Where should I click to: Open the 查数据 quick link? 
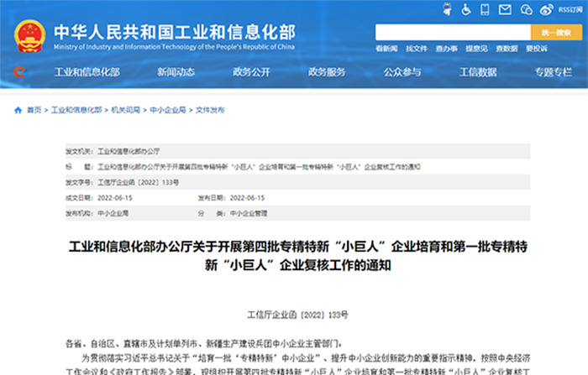507,49
